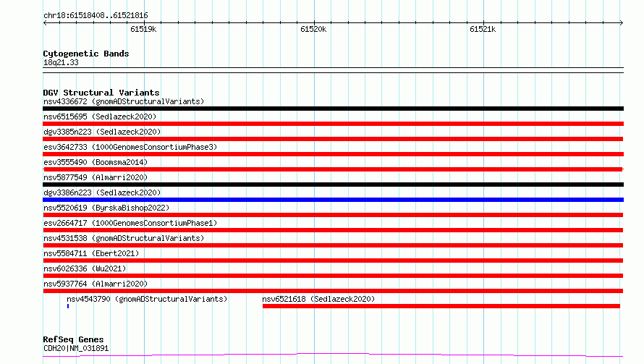Click the red bar under nsv6515695
Viewport: 644px width, 364px height.
(333, 124)
